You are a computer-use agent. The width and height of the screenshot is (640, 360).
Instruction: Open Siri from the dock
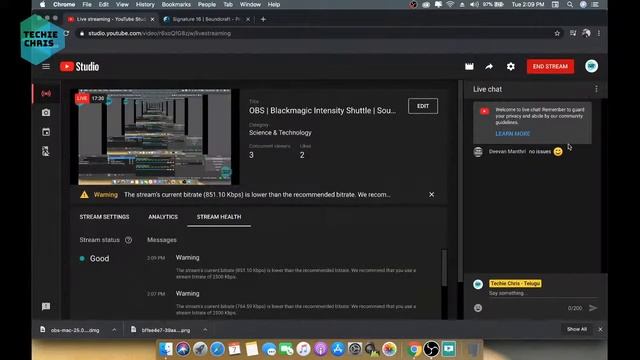183,349
